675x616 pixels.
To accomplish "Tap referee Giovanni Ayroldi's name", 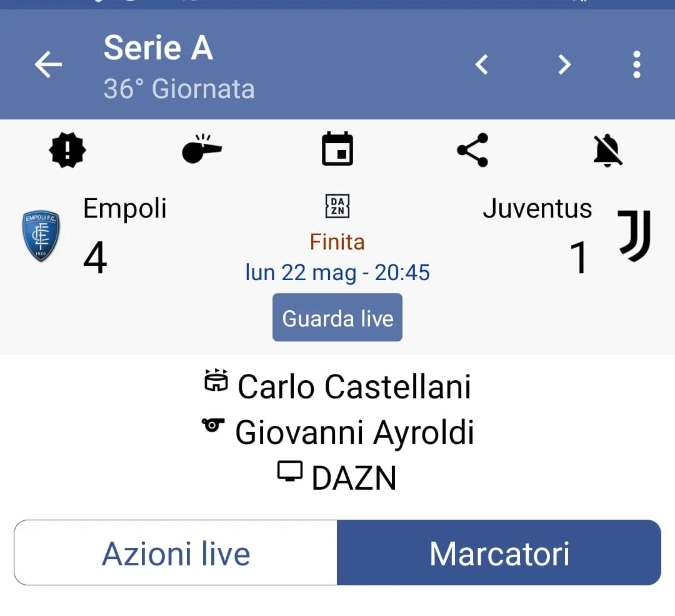I will (354, 433).
